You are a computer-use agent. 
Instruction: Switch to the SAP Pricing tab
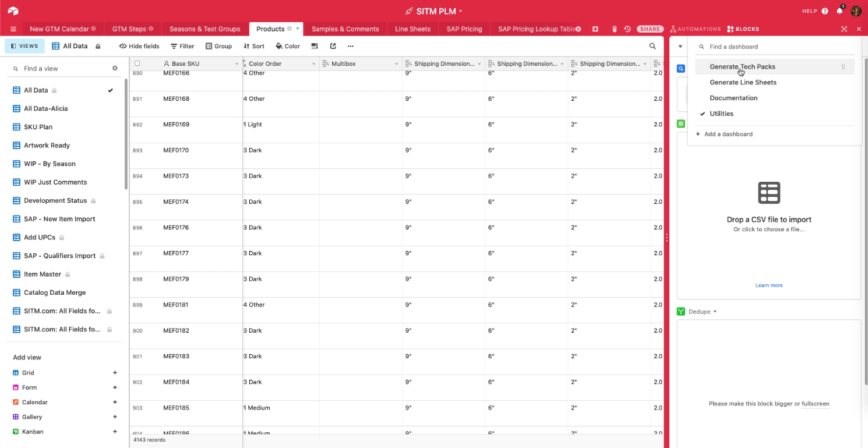tap(464, 29)
